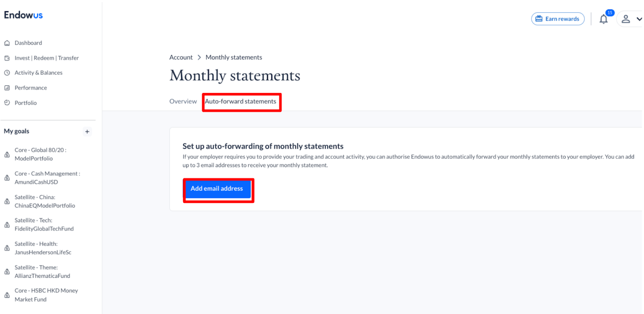Go to Account in the breadcrumb
644x314 pixels.
181,58
